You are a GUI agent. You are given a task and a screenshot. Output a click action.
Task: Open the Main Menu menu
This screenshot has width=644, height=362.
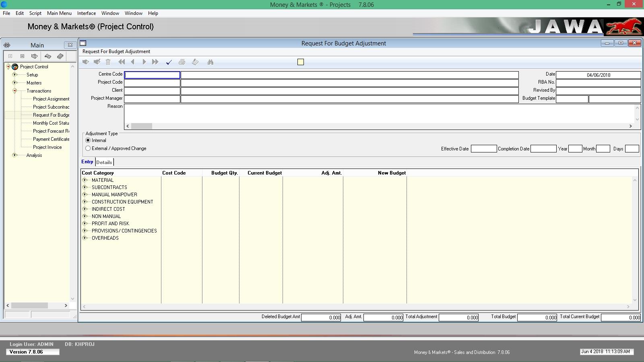tap(59, 13)
